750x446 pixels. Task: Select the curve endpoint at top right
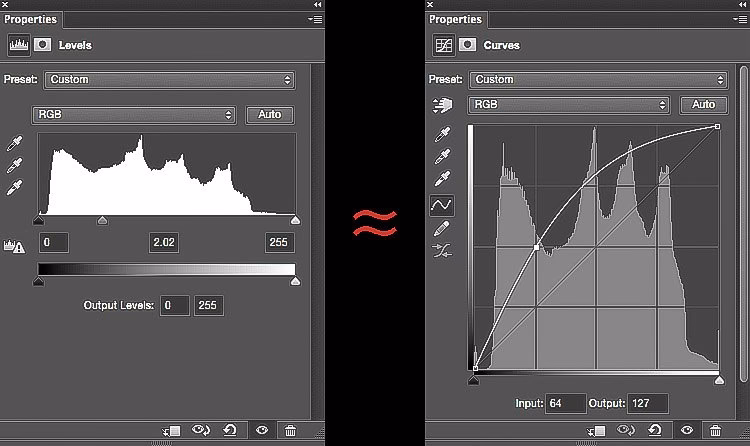click(x=717, y=126)
